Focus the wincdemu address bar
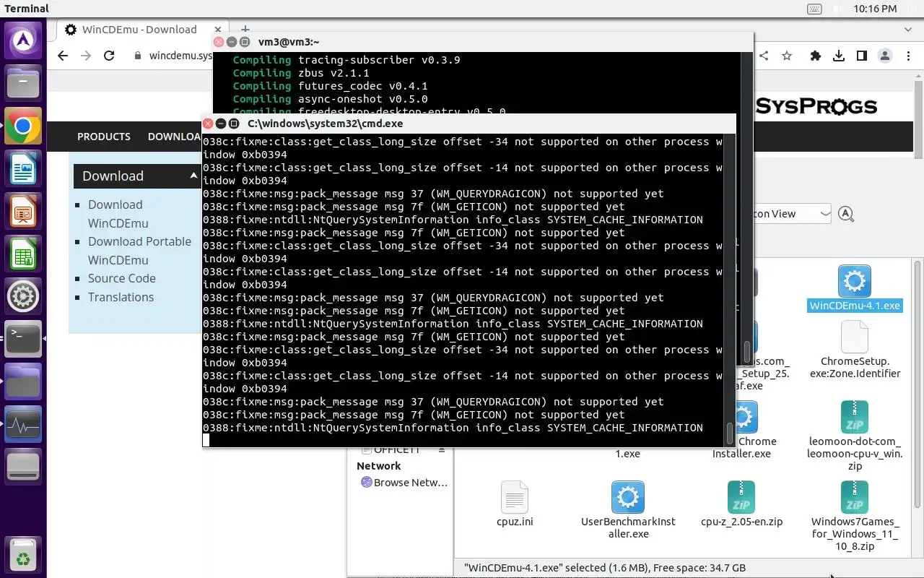Screen dimensions: 924x578 point(180,56)
